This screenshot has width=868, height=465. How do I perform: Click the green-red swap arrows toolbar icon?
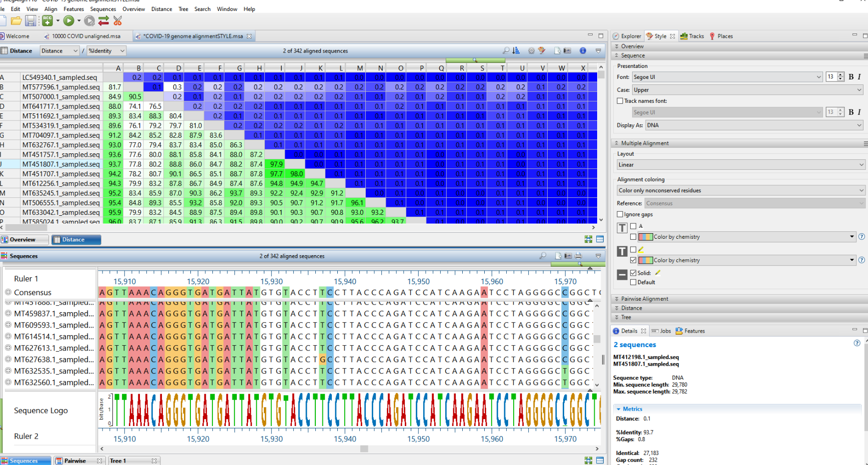pos(103,20)
